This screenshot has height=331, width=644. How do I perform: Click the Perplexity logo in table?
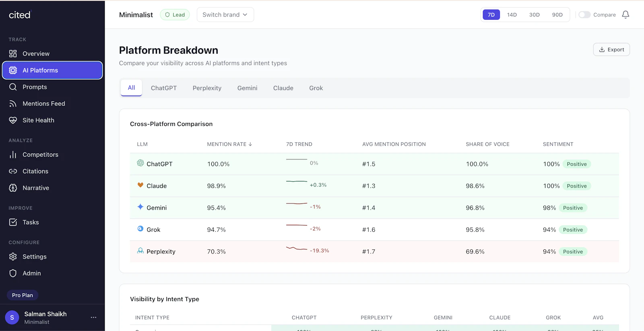[140, 251]
